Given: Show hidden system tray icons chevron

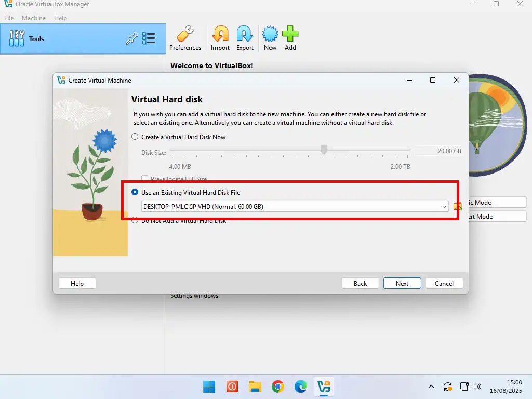Looking at the screenshot, I should 431,387.
